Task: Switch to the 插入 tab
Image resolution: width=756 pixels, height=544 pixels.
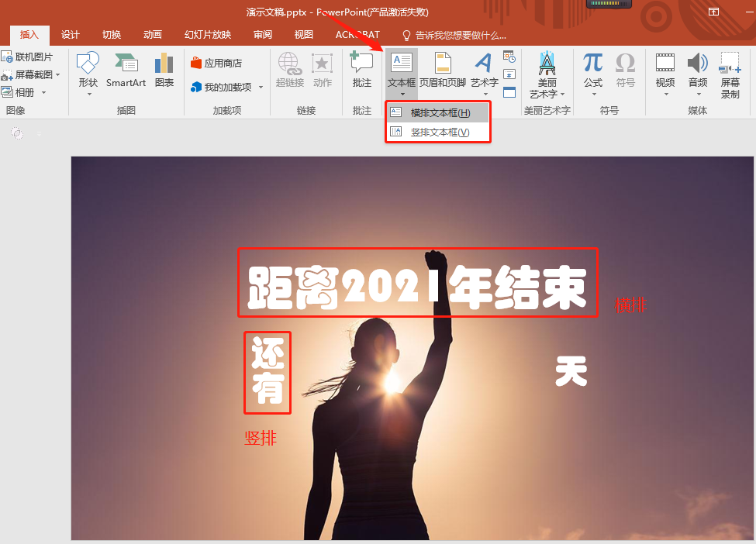Action: 29,35
